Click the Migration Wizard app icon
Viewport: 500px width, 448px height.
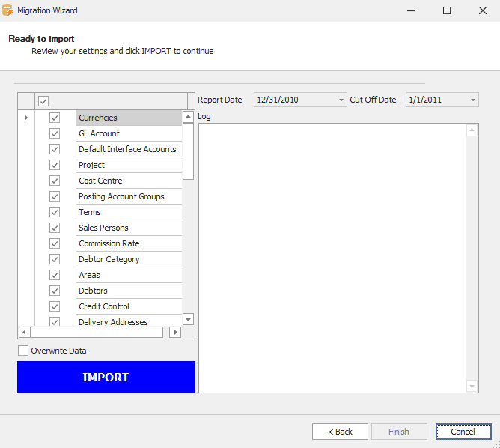click(7, 10)
